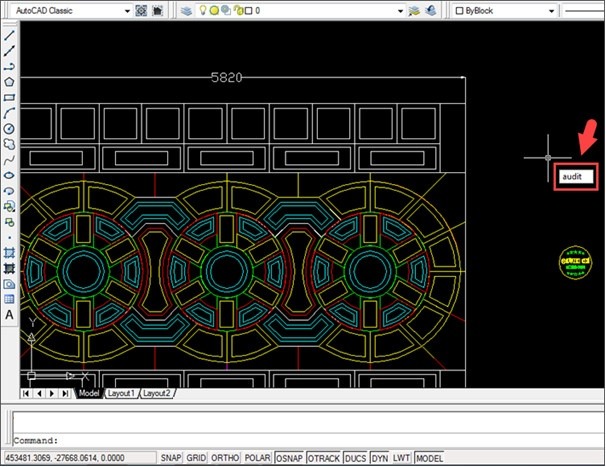Toggle DYN dynamic input
The width and height of the screenshot is (606, 467).
click(x=380, y=458)
